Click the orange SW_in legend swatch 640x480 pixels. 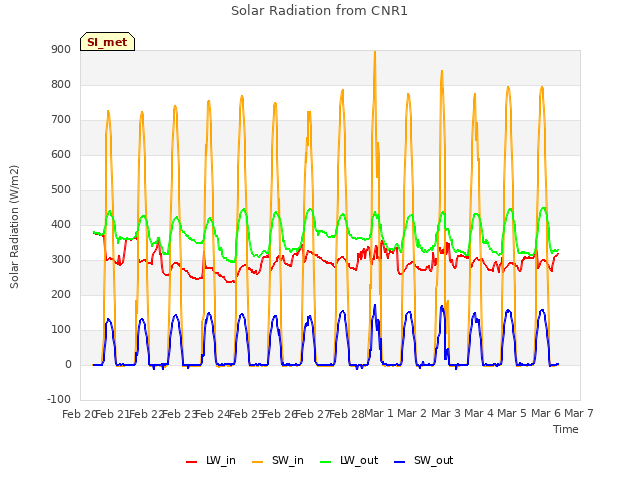[x=258, y=462]
